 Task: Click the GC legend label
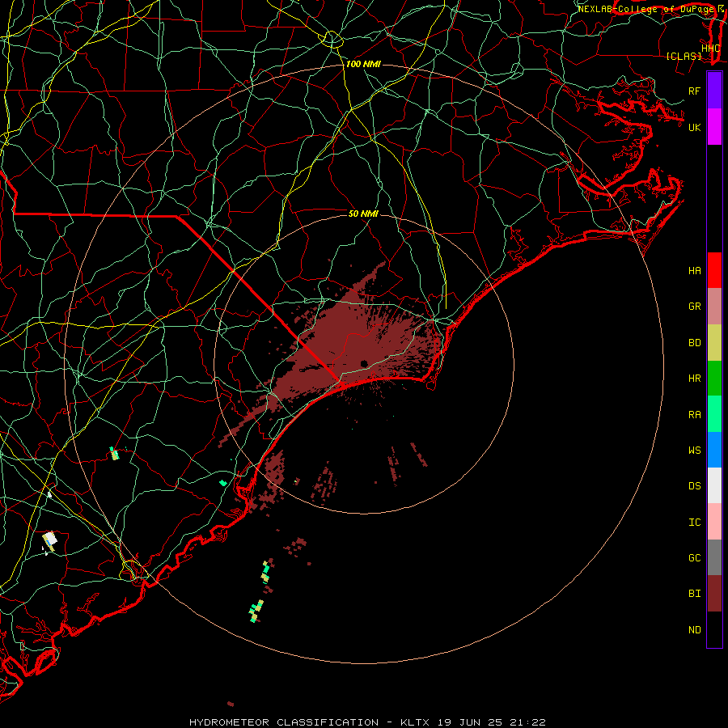695,558
